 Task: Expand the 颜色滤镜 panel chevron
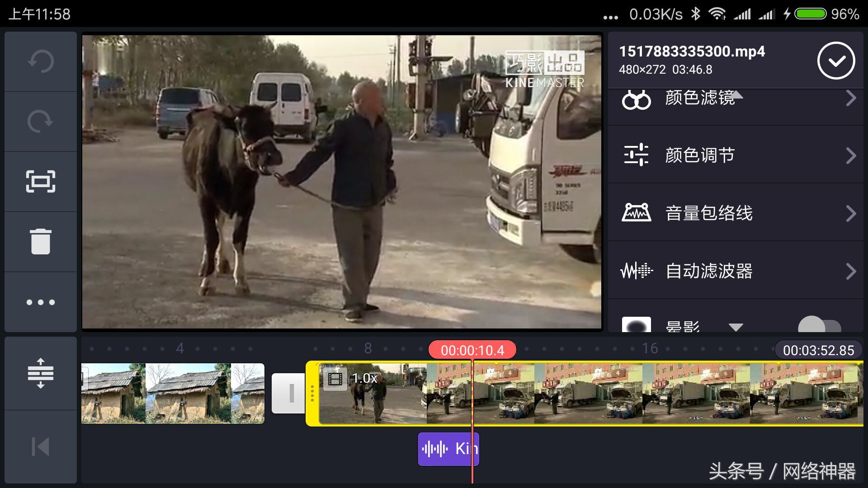[852, 97]
